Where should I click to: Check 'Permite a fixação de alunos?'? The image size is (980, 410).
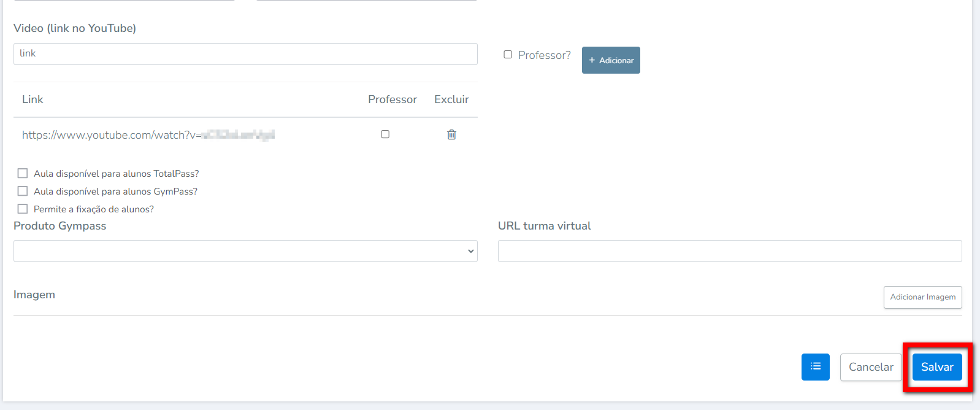point(23,209)
